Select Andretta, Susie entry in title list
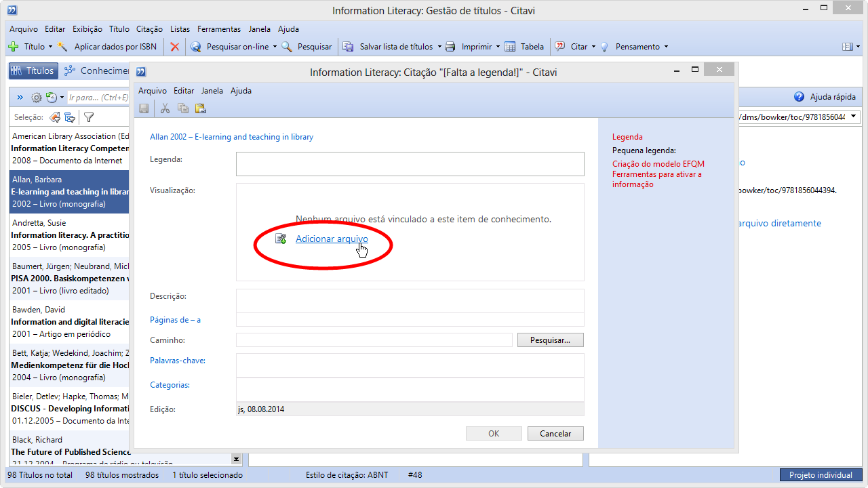The width and height of the screenshot is (868, 488). (69, 235)
